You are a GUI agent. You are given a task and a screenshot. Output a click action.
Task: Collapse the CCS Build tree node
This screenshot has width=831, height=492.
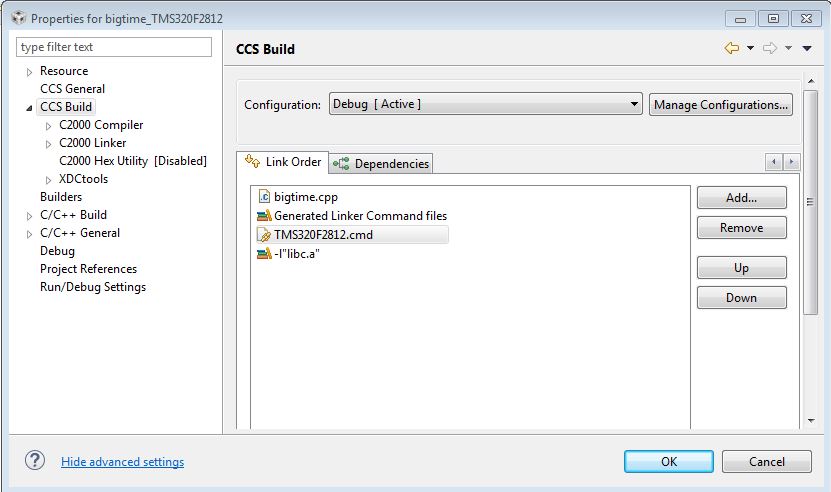point(29,108)
